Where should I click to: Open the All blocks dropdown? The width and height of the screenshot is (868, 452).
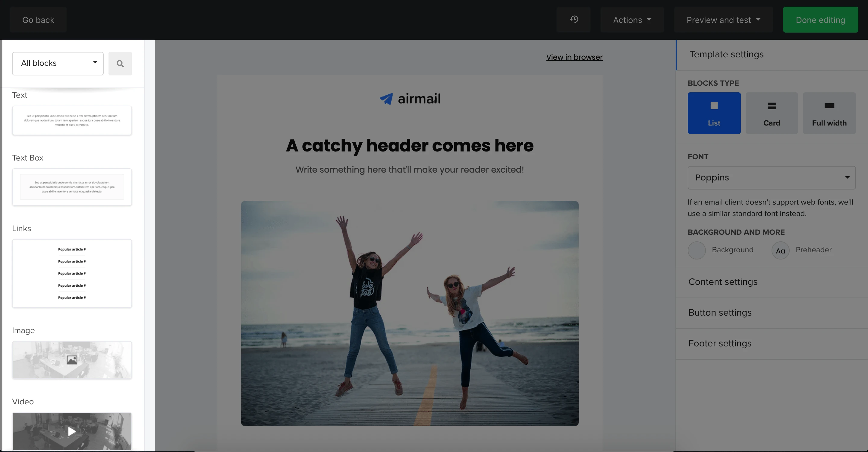tap(58, 63)
